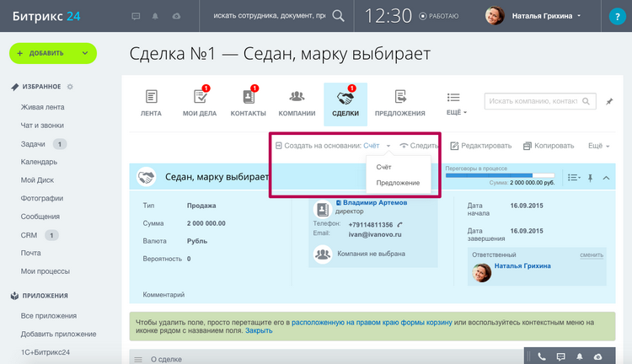
Task: Open the list view options icon on deal card
Action: 574,178
